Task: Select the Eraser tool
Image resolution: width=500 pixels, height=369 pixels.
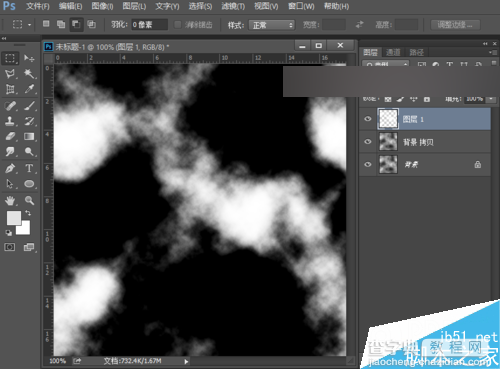Action: click(10, 136)
